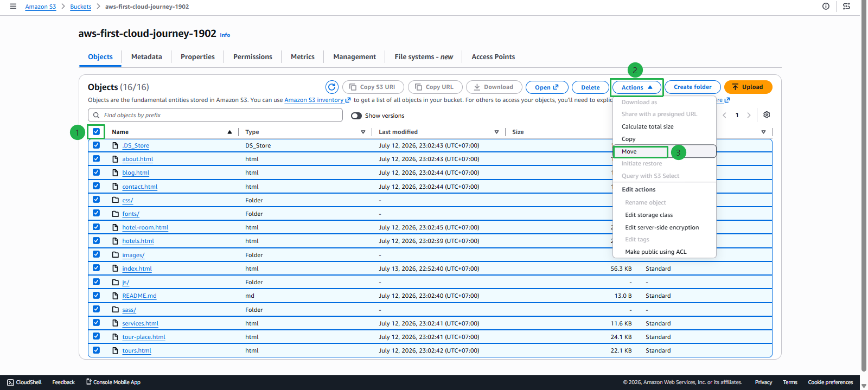The width and height of the screenshot is (868, 390).
Task: Open the hotel-room.html object link
Action: coord(145,227)
